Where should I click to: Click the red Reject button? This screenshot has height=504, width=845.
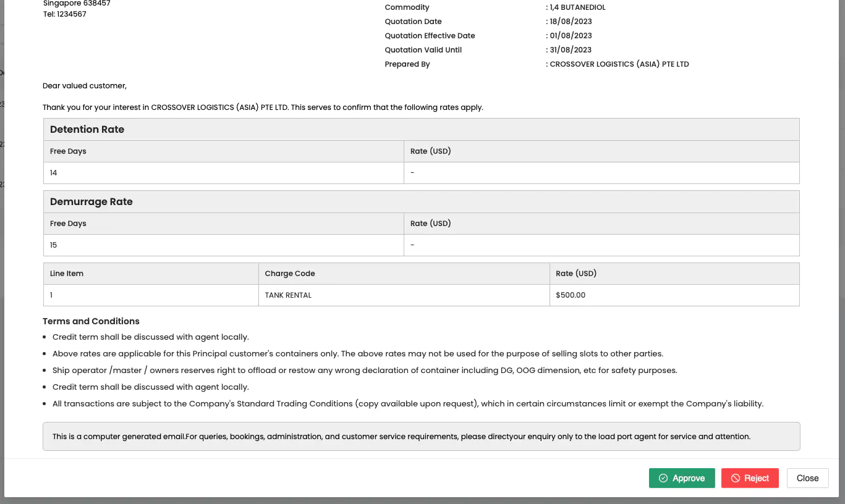(x=749, y=478)
